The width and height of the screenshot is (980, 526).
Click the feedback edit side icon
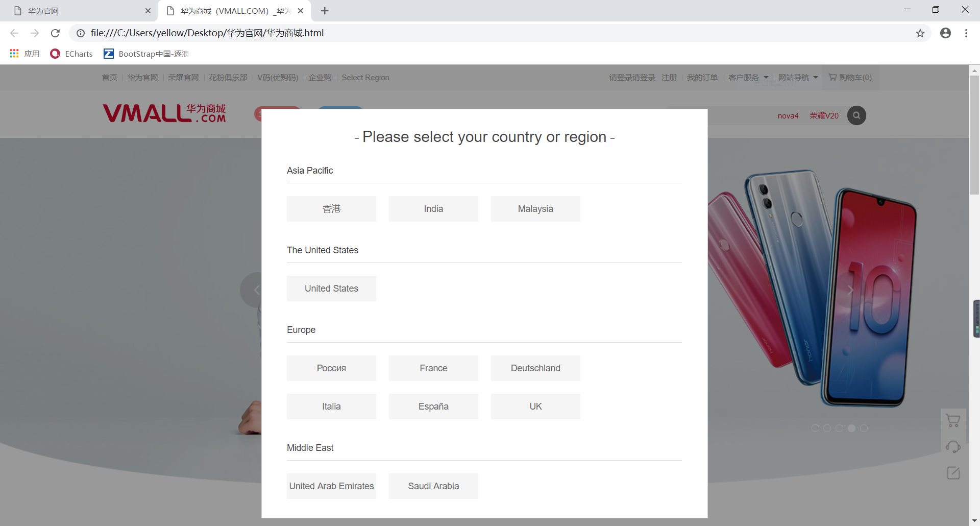953,473
